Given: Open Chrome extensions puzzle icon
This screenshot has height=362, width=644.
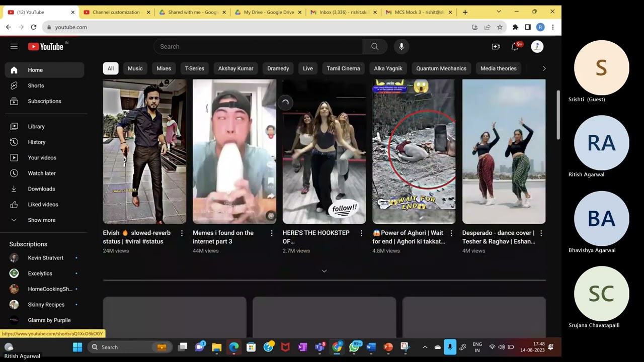Looking at the screenshot, I should 515,27.
